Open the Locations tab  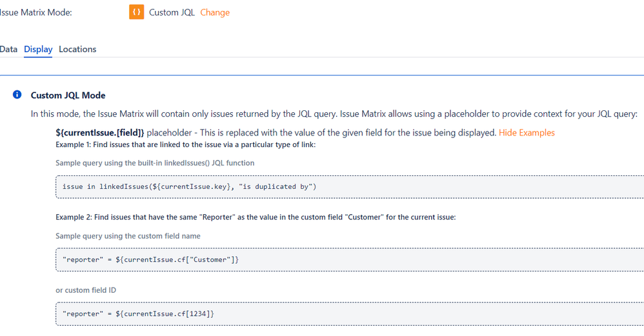[x=77, y=49]
